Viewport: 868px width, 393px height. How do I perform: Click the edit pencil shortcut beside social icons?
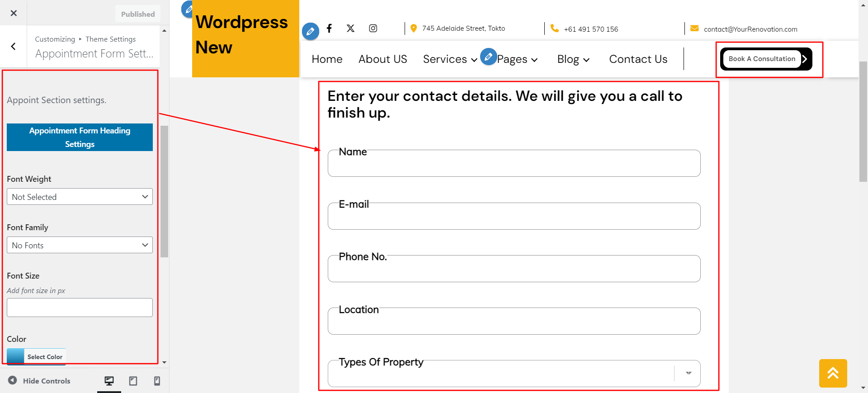tap(311, 31)
